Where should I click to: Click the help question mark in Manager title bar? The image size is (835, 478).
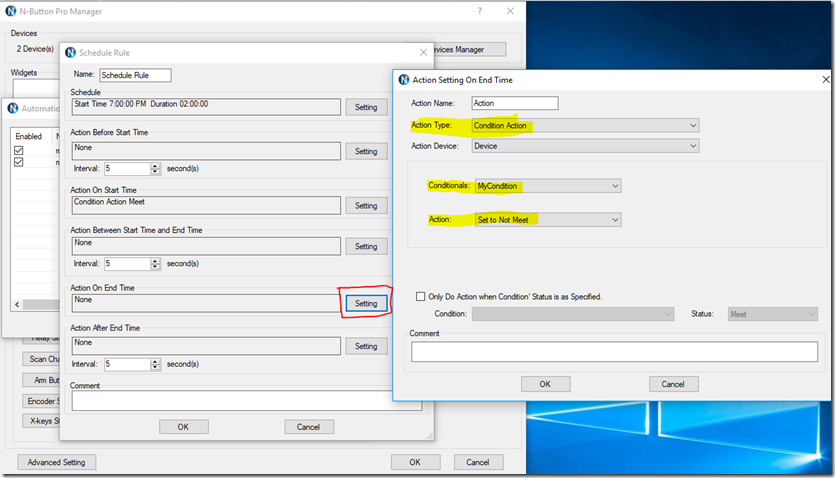pyautogui.click(x=480, y=11)
